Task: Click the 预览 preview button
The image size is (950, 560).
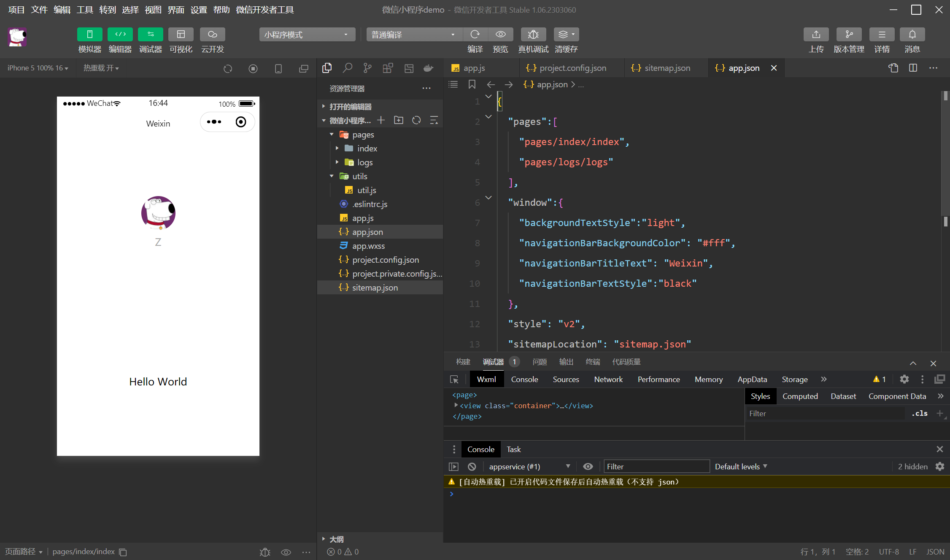Action: point(500,35)
